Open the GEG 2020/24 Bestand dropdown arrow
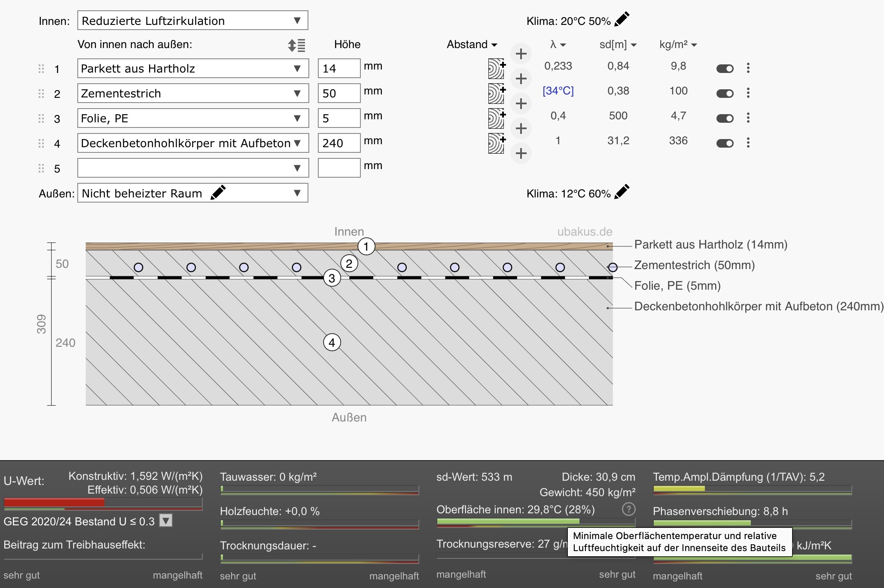The width and height of the screenshot is (884, 588). (166, 521)
